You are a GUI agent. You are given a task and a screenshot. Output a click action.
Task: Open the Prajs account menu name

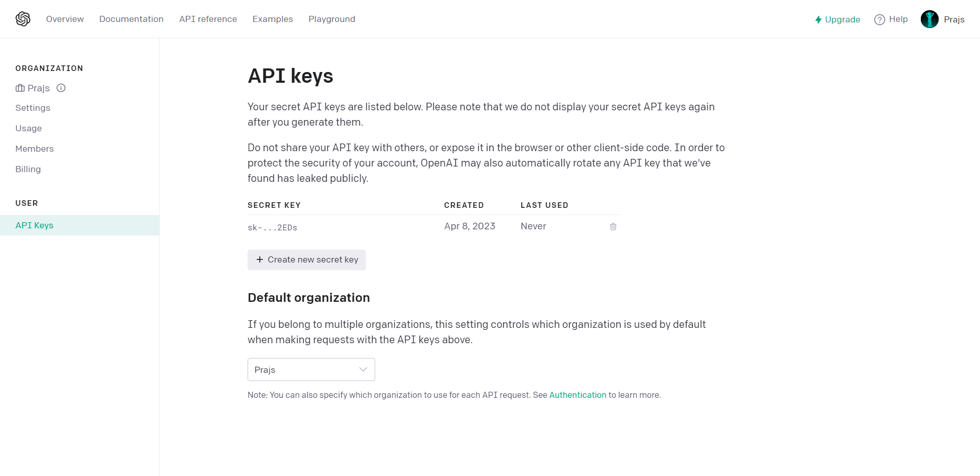954,19
